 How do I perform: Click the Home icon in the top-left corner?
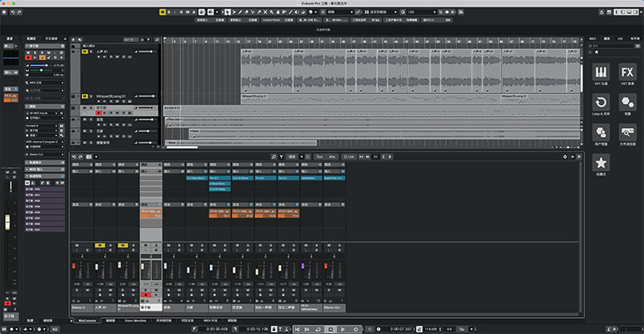click(x=4, y=12)
